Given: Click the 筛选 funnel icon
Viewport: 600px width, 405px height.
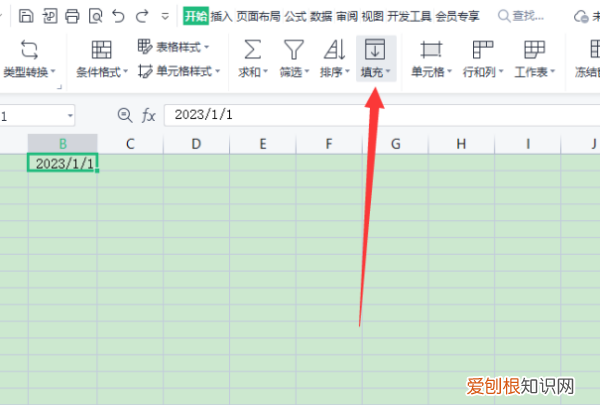Looking at the screenshot, I should point(293,50).
